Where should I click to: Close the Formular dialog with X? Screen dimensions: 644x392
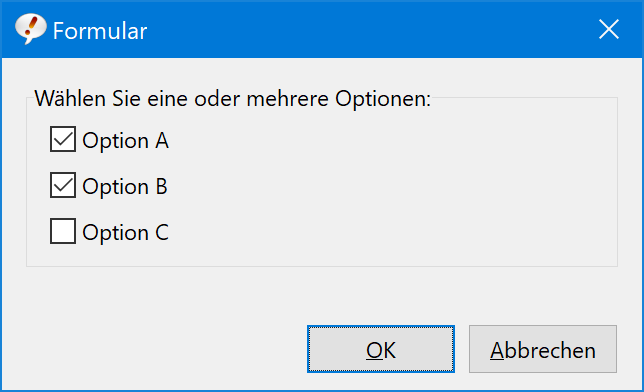pyautogui.click(x=609, y=29)
